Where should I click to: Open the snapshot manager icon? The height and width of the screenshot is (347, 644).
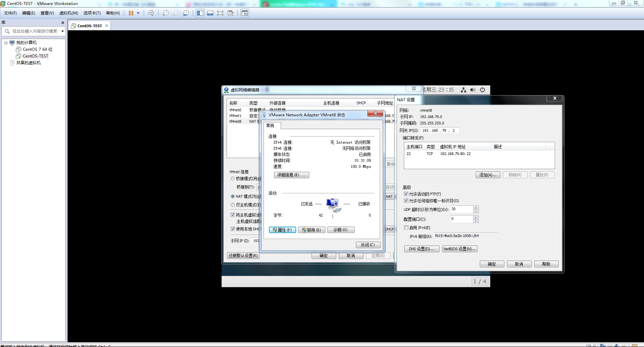(x=186, y=13)
